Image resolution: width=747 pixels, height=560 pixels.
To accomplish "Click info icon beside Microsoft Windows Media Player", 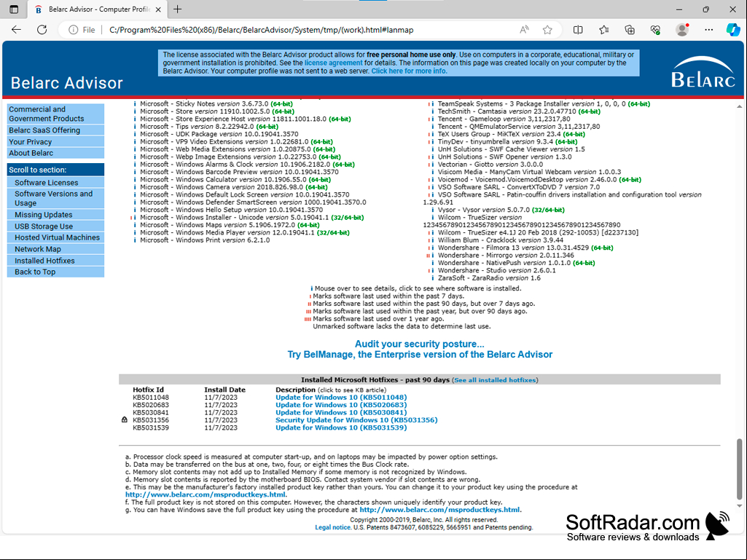I will tap(135, 233).
